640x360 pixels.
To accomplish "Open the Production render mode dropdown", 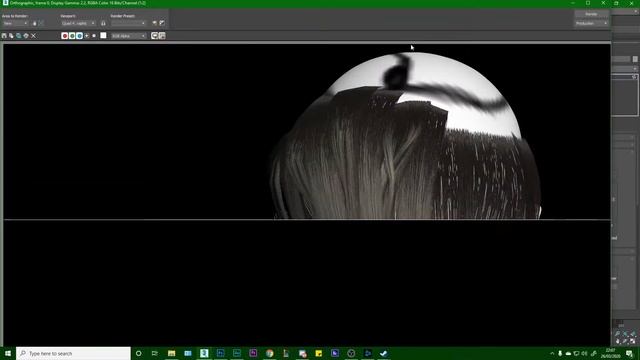I will pos(591,23).
